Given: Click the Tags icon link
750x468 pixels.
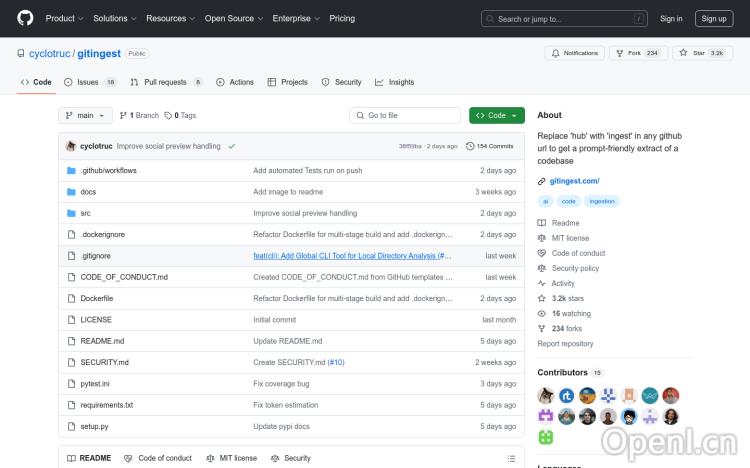Looking at the screenshot, I should click(169, 115).
